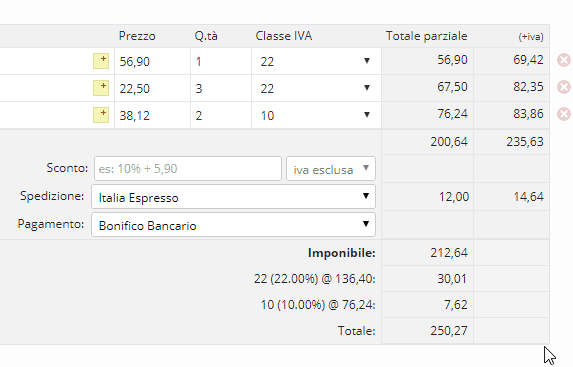Remove the row totaling 69,42 with the red X
573x367 pixels.
tap(564, 60)
